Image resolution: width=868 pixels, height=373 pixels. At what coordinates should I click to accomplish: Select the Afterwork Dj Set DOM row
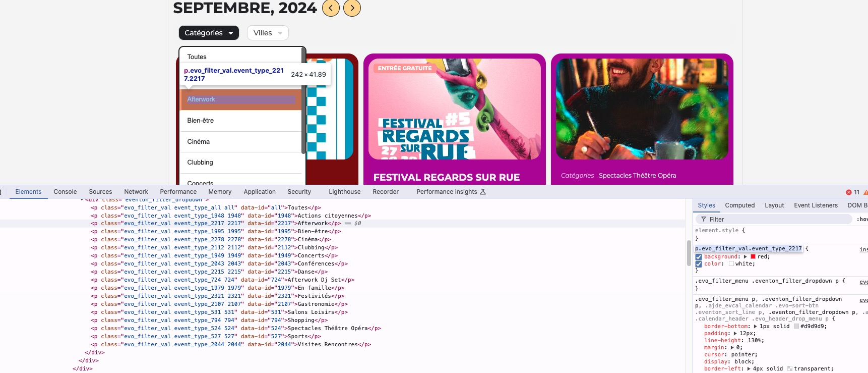(222, 280)
